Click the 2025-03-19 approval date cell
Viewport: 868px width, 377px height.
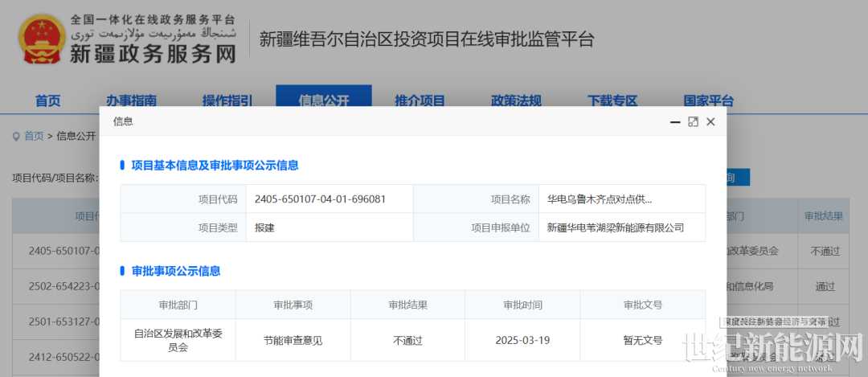pyautogui.click(x=522, y=340)
